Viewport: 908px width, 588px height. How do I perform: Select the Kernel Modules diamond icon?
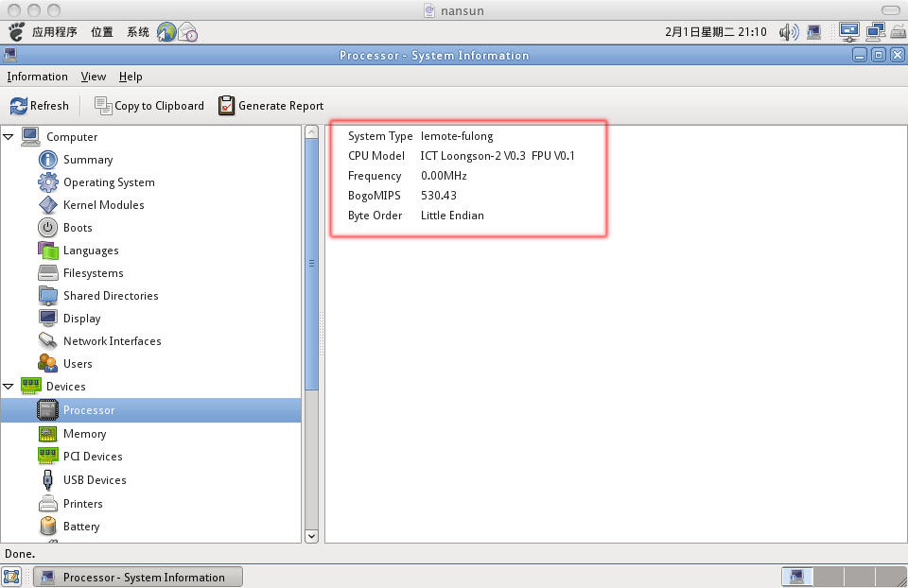[47, 205]
